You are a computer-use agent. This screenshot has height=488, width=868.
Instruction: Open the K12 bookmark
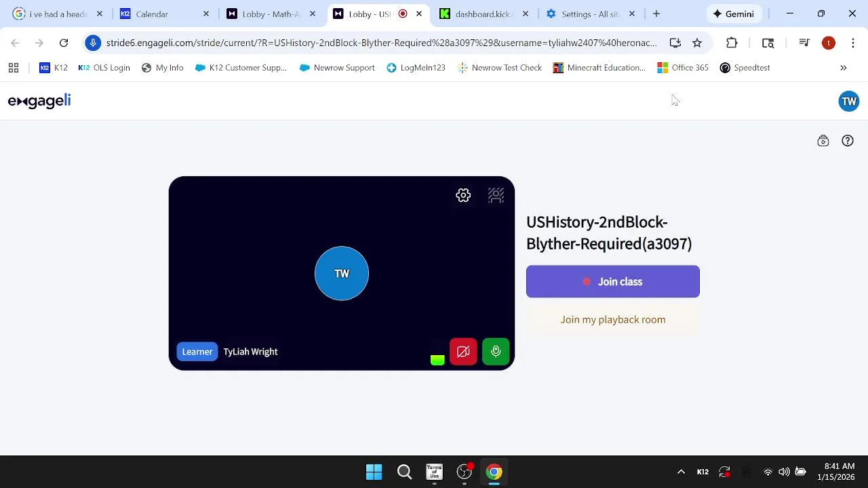click(54, 68)
